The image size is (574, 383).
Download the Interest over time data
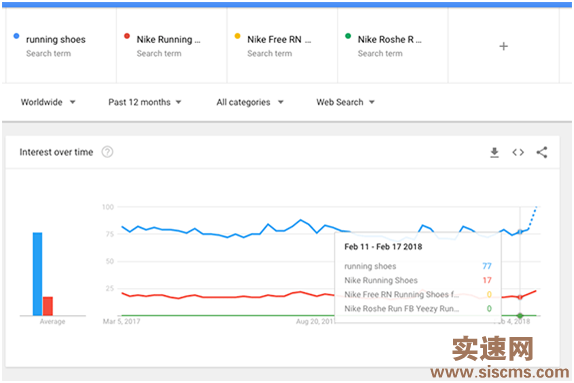(x=494, y=152)
